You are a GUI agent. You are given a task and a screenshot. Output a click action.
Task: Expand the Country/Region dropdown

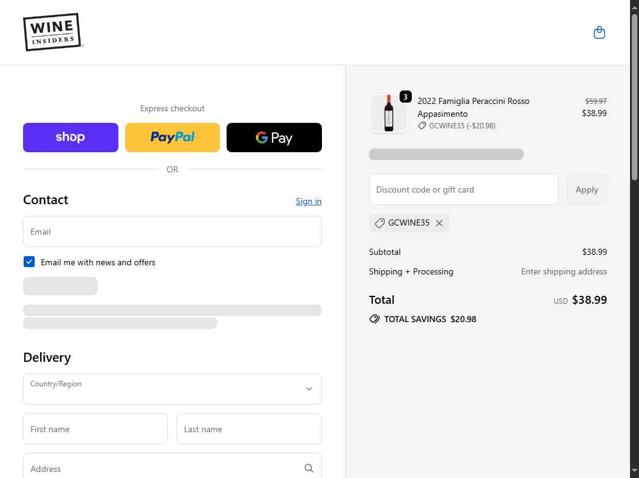coord(172,389)
